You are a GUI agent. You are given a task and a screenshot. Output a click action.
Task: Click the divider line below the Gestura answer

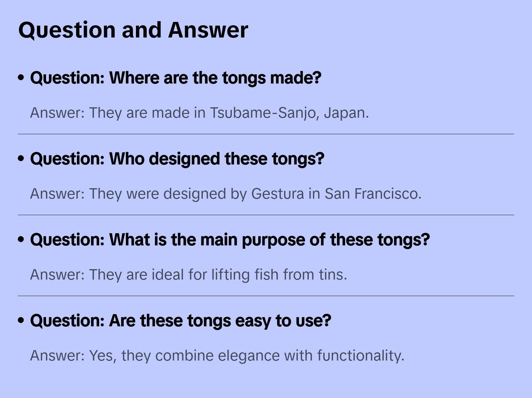coord(266,215)
